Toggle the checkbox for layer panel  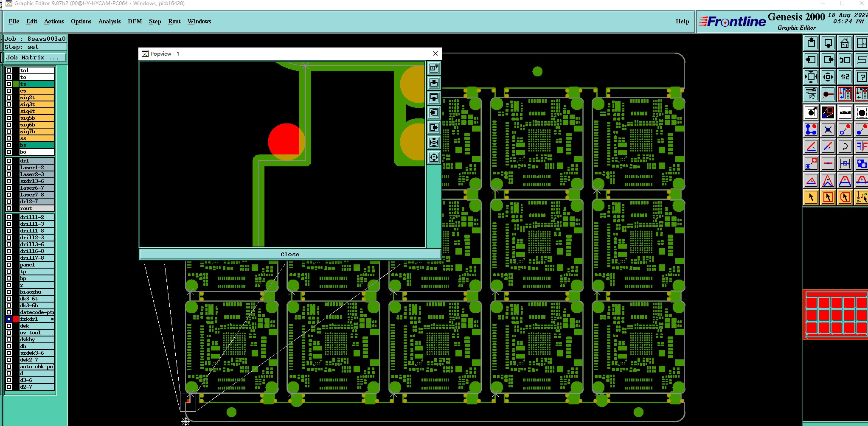point(9,265)
